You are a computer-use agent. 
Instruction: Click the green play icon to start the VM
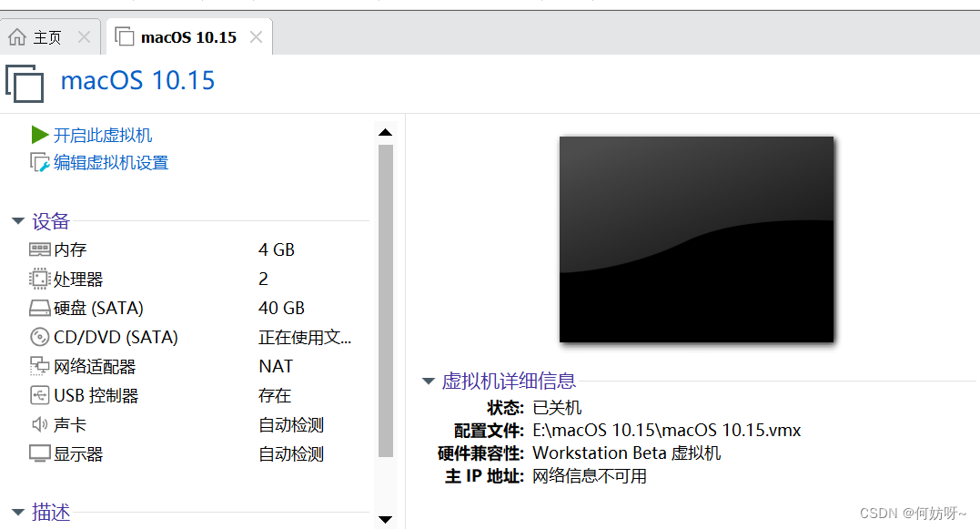(x=40, y=135)
